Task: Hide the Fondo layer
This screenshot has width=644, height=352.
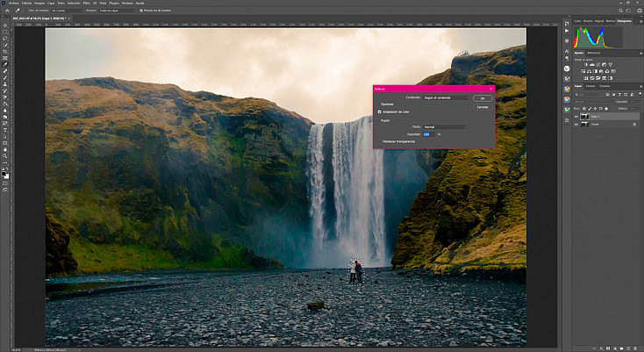Action: coord(576,124)
